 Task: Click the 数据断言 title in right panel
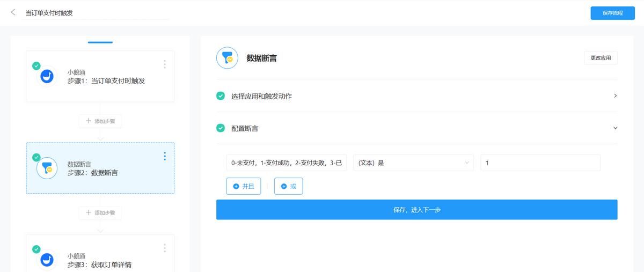[261, 58]
